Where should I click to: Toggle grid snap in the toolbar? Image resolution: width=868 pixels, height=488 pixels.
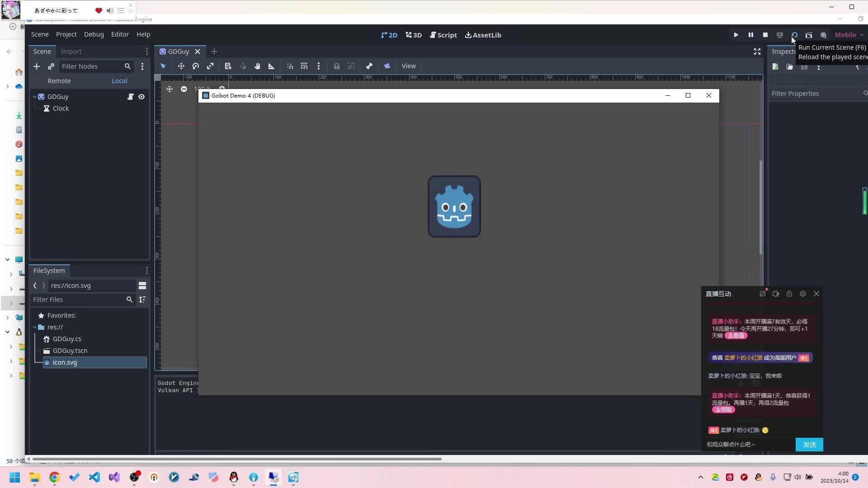tap(304, 66)
